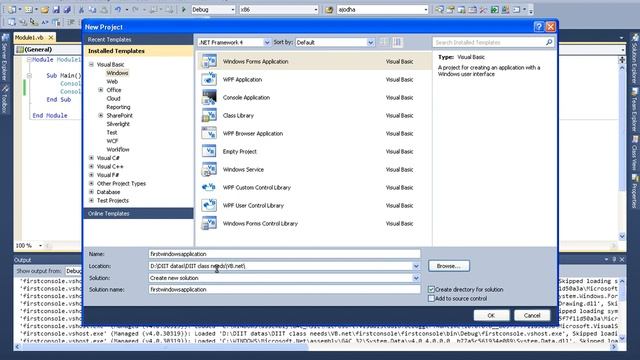
Task: Click the Cut scissors toolbar icon
Action: tap(81, 9)
